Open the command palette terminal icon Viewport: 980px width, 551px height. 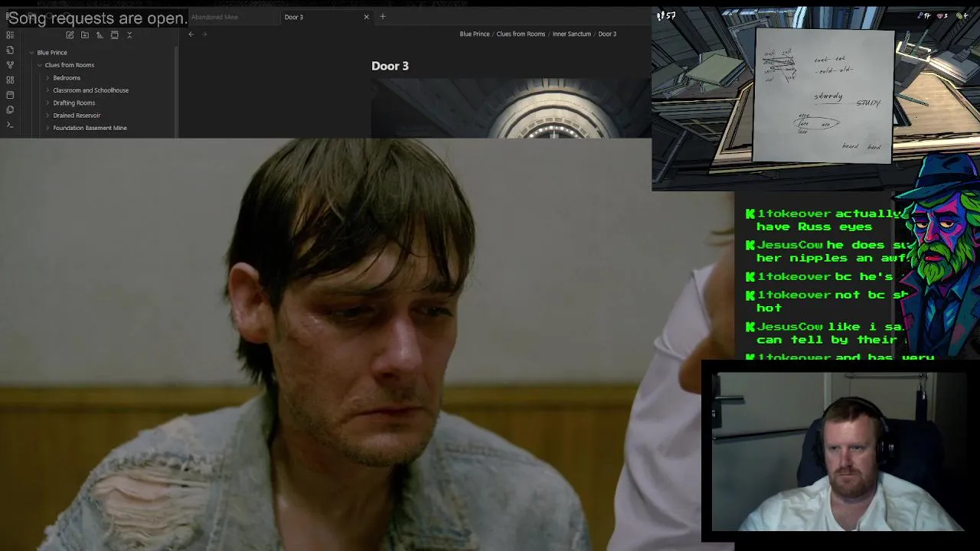[10, 124]
